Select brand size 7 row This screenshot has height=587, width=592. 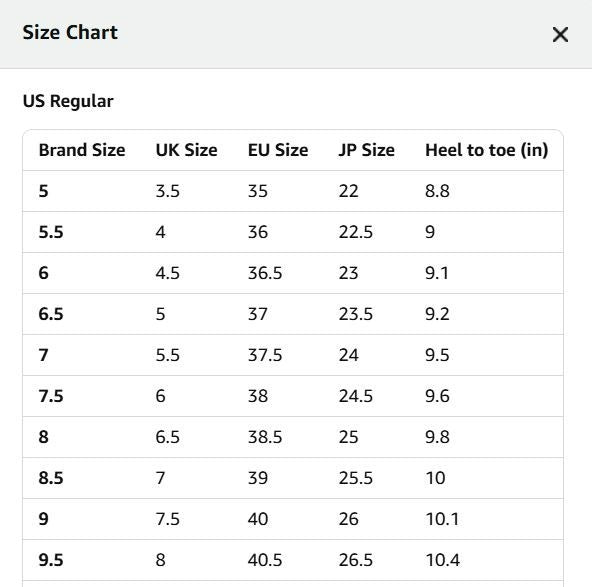click(293, 355)
